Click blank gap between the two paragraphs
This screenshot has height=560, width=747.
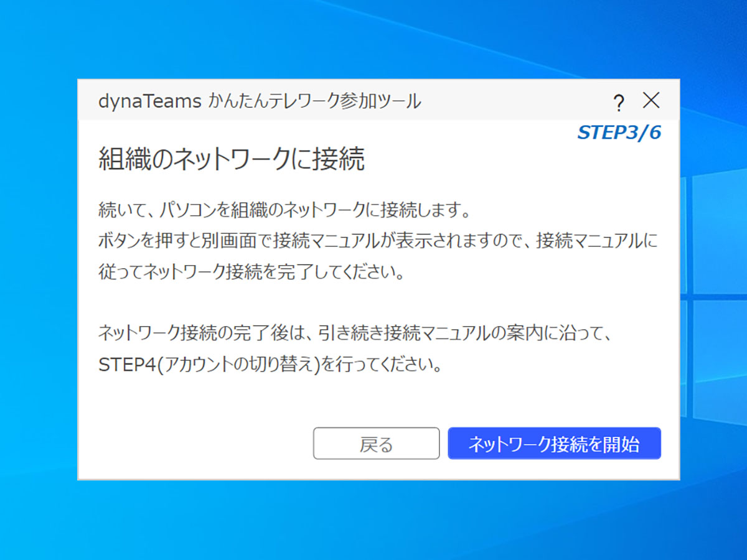[374, 303]
